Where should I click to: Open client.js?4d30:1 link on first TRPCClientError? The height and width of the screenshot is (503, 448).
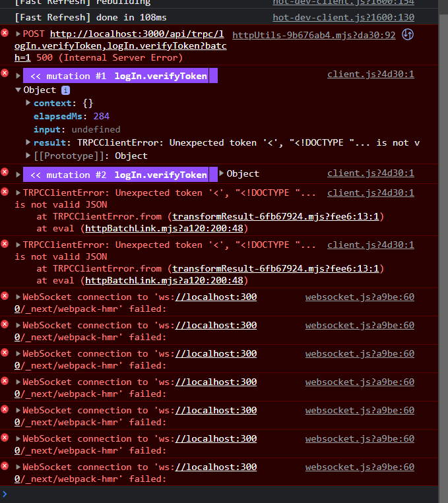[371, 192]
